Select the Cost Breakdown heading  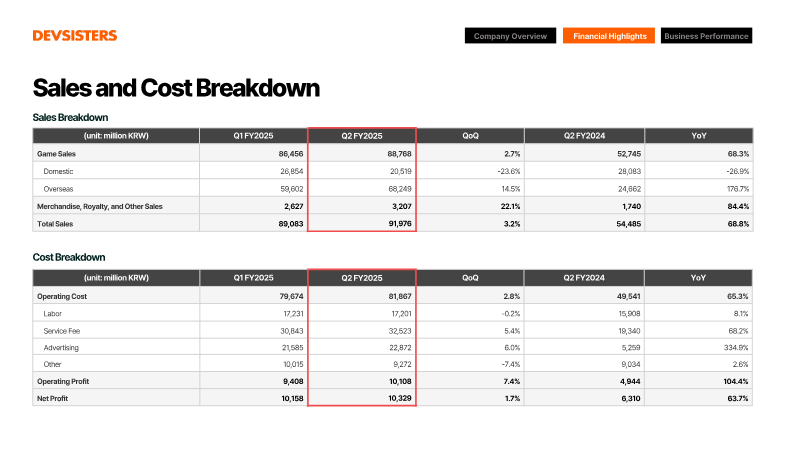[69, 257]
